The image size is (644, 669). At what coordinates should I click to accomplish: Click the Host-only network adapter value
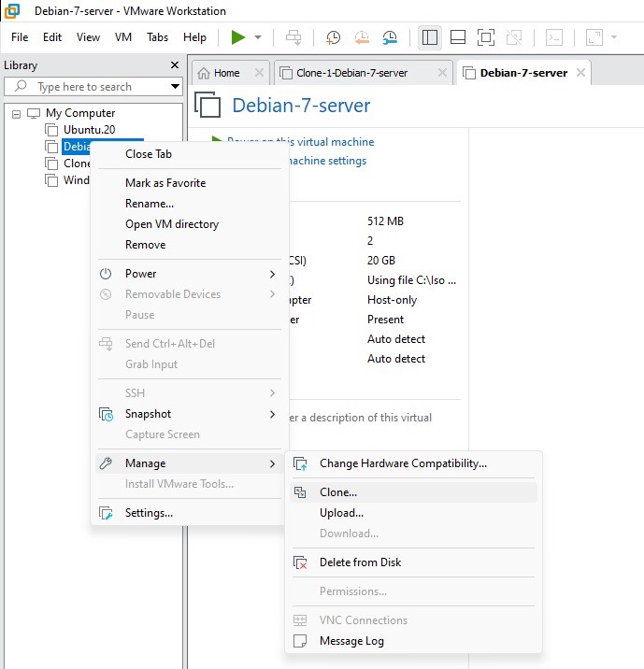click(x=392, y=300)
